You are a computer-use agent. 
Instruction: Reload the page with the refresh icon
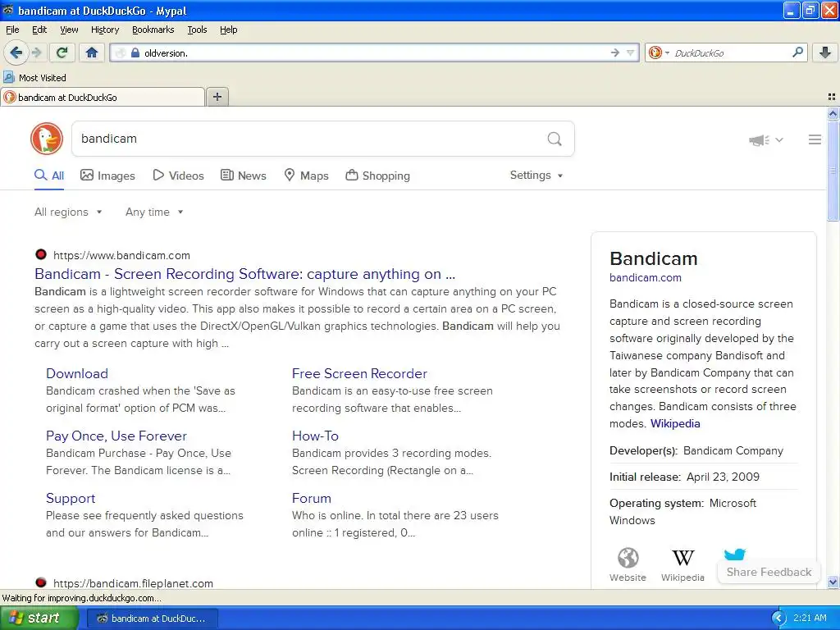[62, 52]
